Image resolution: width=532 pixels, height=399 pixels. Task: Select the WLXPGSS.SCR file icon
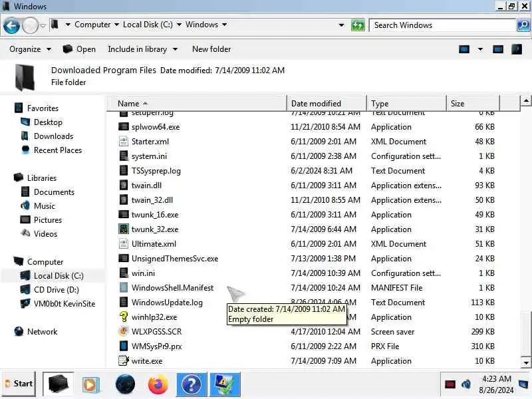(124, 331)
